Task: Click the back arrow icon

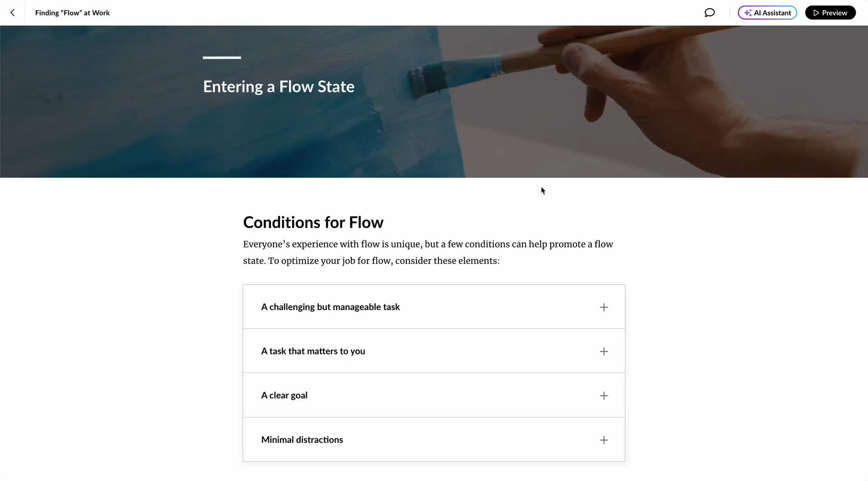Action: 13,13
